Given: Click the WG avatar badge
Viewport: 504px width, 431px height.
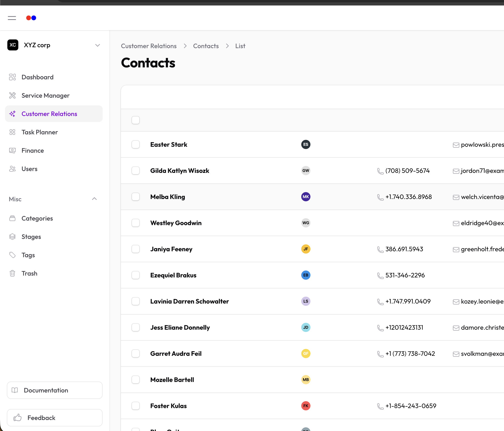Looking at the screenshot, I should pos(306,223).
